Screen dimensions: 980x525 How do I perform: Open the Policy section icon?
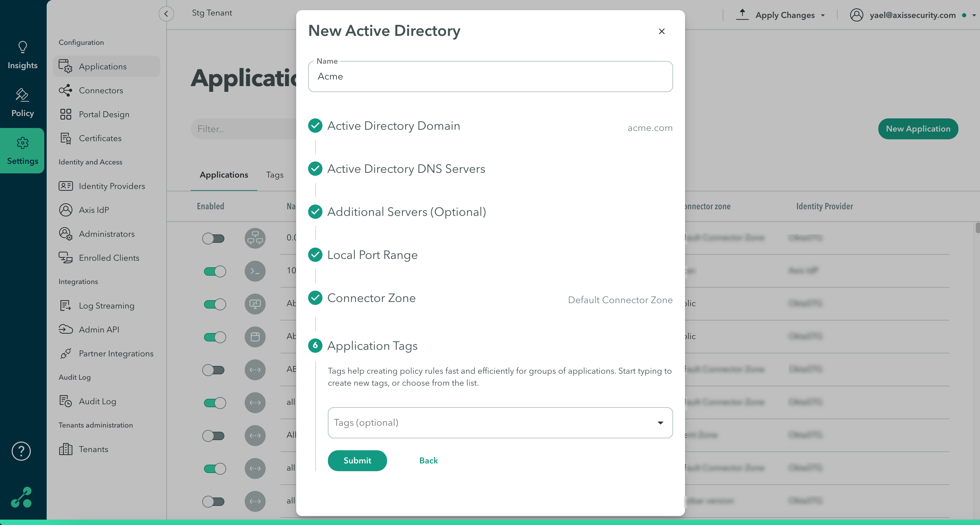tap(22, 95)
